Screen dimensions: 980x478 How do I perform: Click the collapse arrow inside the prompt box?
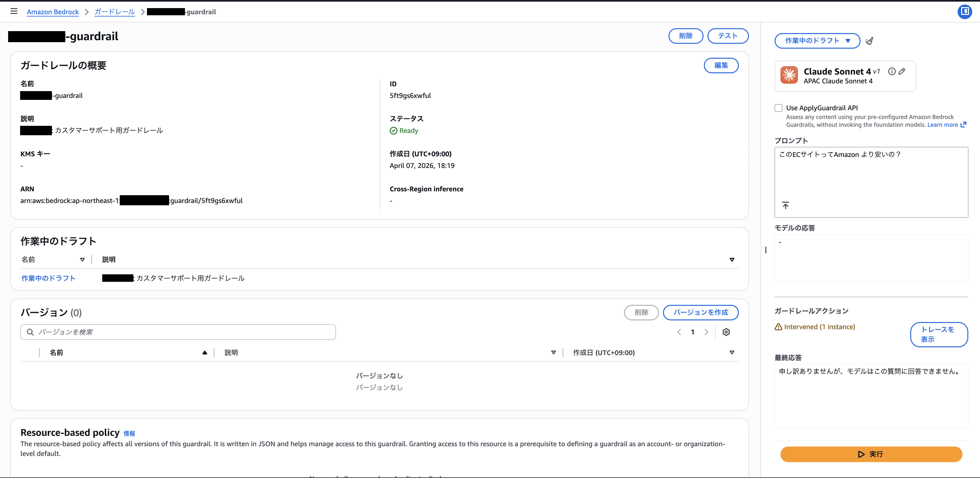[x=786, y=205]
